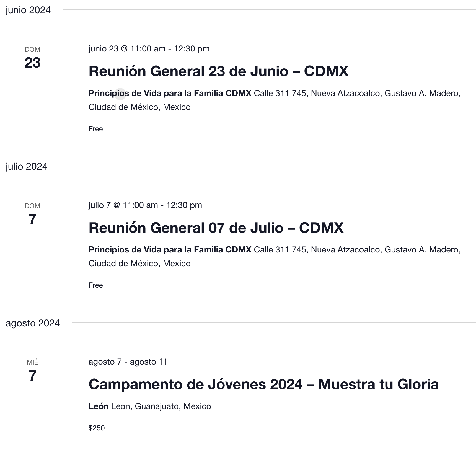476x454 pixels.
Task: Click the Free label under July 7 event
Action: pos(96,285)
